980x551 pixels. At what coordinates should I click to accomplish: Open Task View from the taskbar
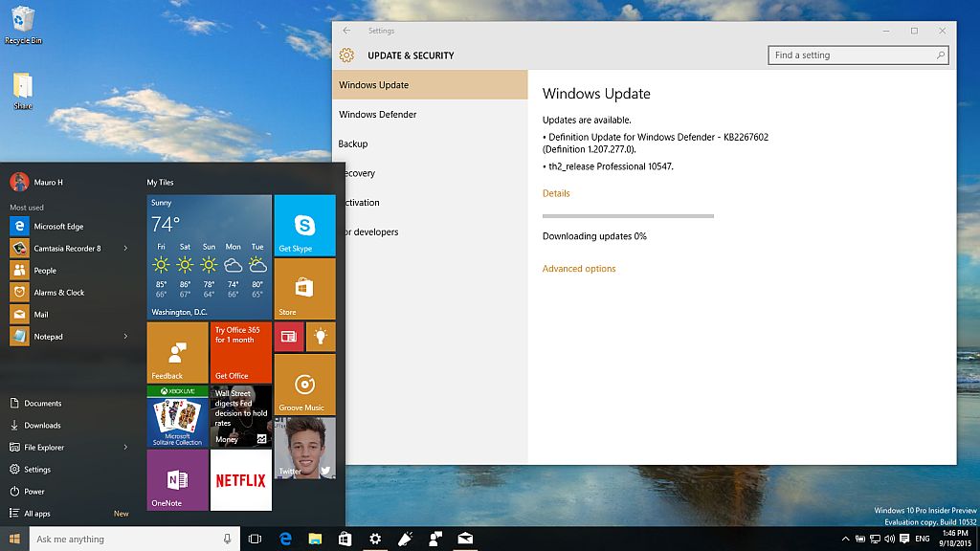pyautogui.click(x=255, y=539)
